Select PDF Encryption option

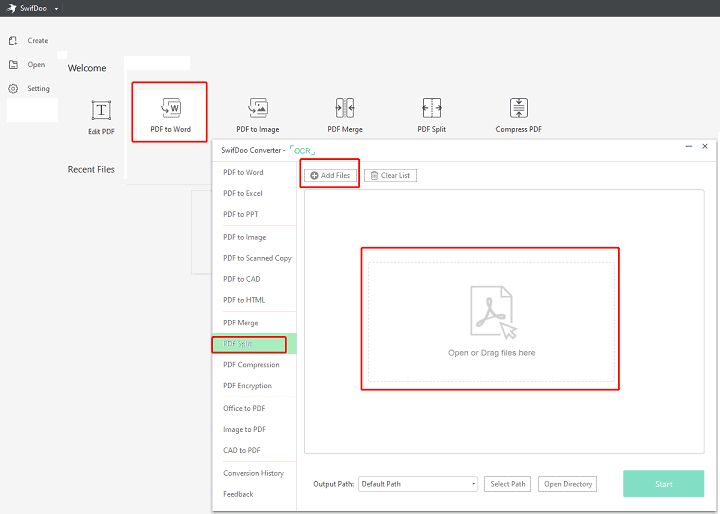coord(248,385)
